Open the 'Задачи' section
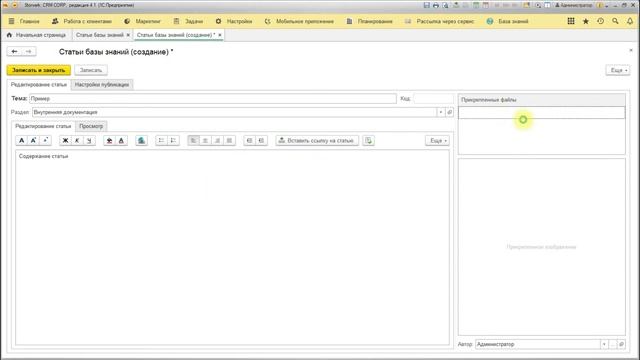Viewport: 640px width, 360px height. [x=188, y=21]
